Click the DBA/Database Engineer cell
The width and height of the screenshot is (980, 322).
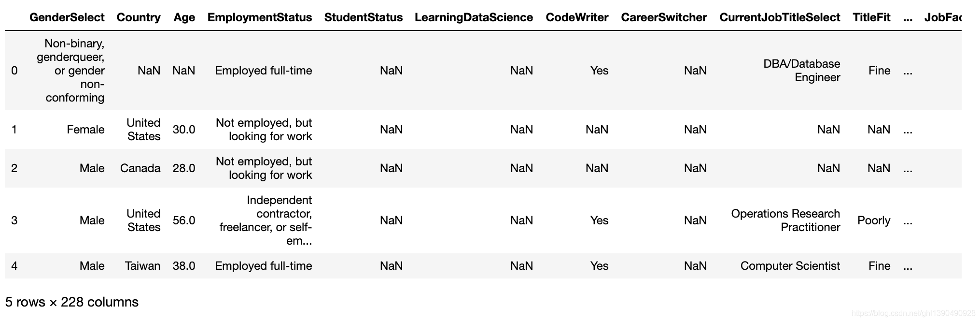(802, 71)
